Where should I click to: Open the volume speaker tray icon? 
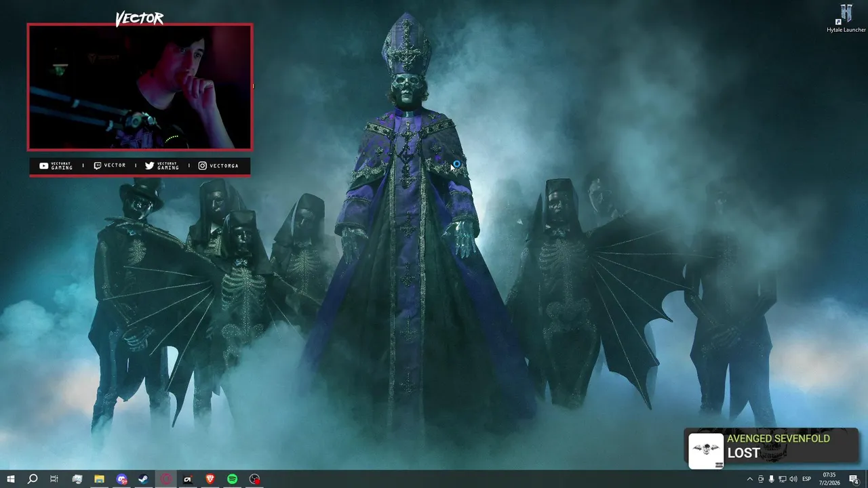(793, 479)
